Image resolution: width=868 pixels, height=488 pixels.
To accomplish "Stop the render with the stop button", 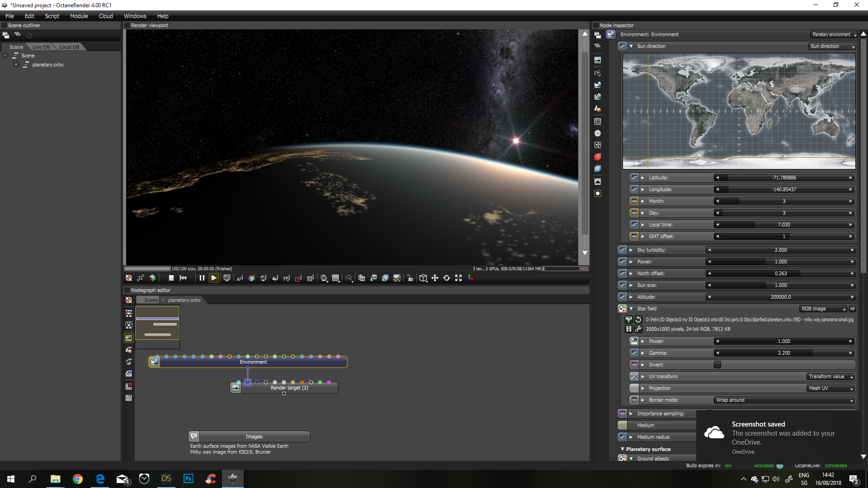I will coord(171,278).
